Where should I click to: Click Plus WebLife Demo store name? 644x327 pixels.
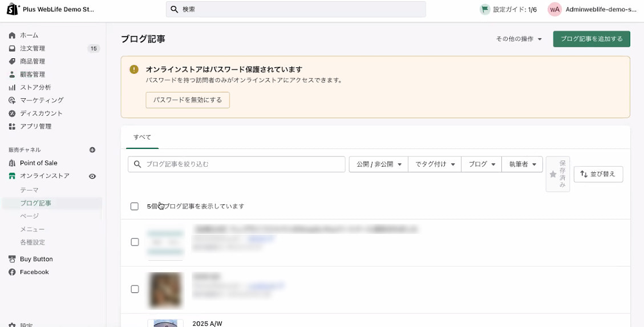click(x=58, y=10)
